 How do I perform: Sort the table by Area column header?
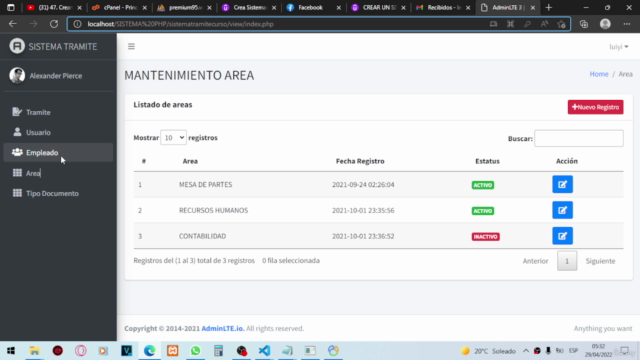pos(190,161)
